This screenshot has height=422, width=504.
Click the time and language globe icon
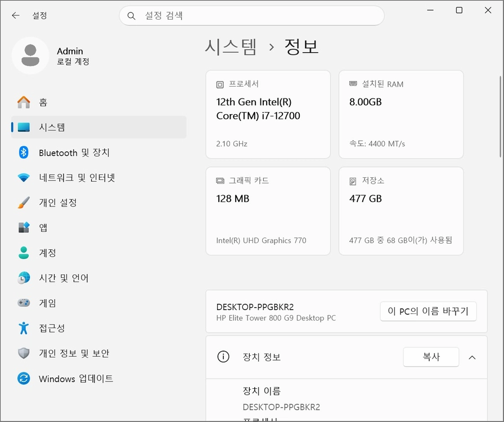(24, 277)
